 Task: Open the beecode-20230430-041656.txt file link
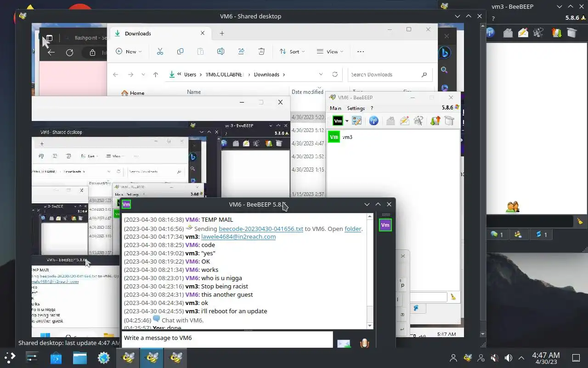(261, 229)
